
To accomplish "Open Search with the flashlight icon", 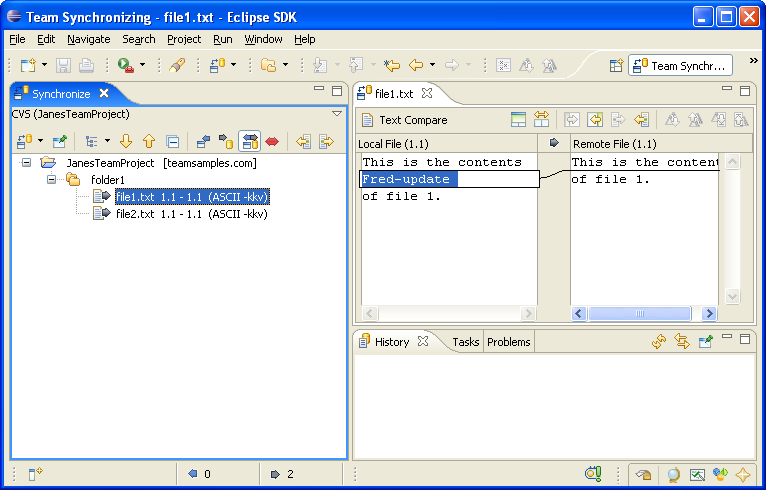I will point(177,65).
